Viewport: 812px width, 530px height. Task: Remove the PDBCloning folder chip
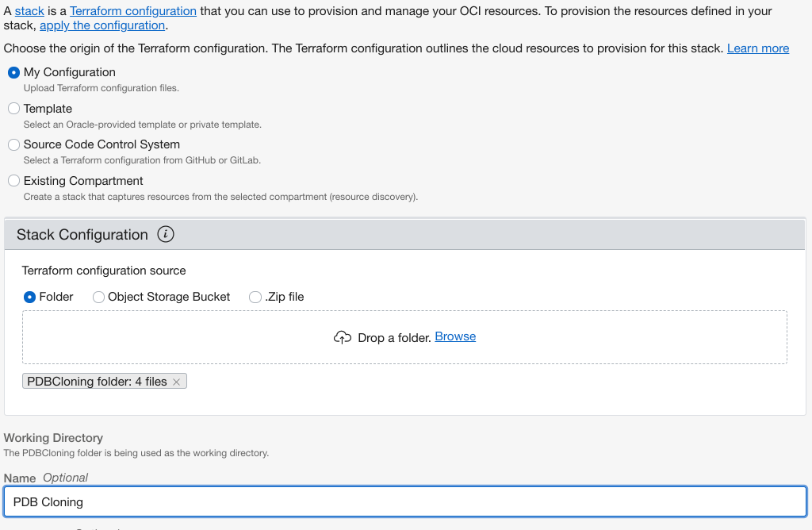click(x=177, y=382)
